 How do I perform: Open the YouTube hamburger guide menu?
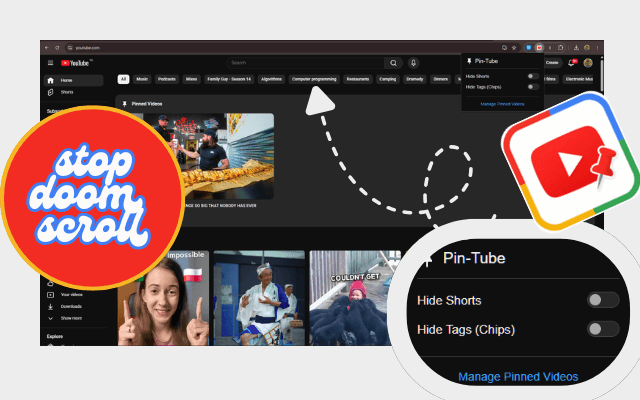[51, 63]
